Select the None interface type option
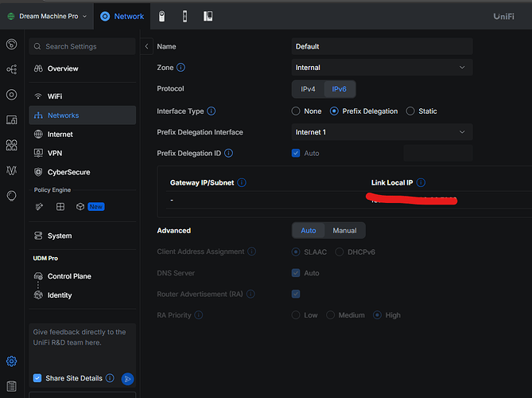 (x=296, y=111)
